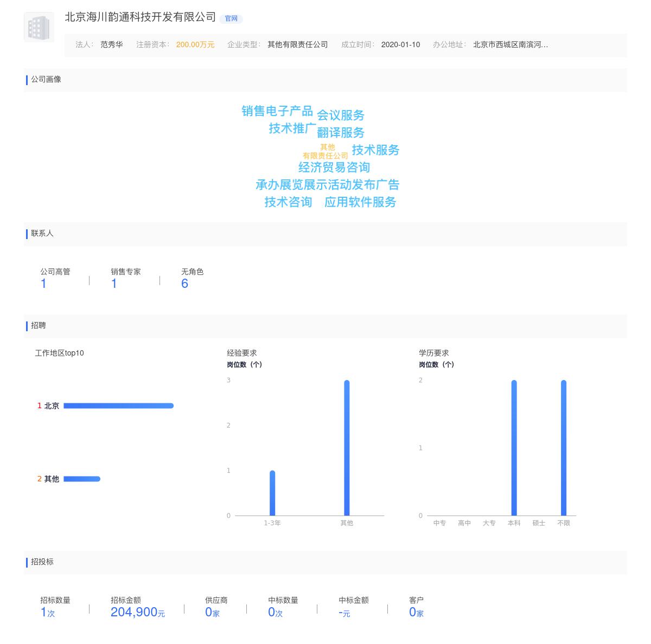
Task: Select the 翻译服务 word cloud tag
Action: (341, 133)
